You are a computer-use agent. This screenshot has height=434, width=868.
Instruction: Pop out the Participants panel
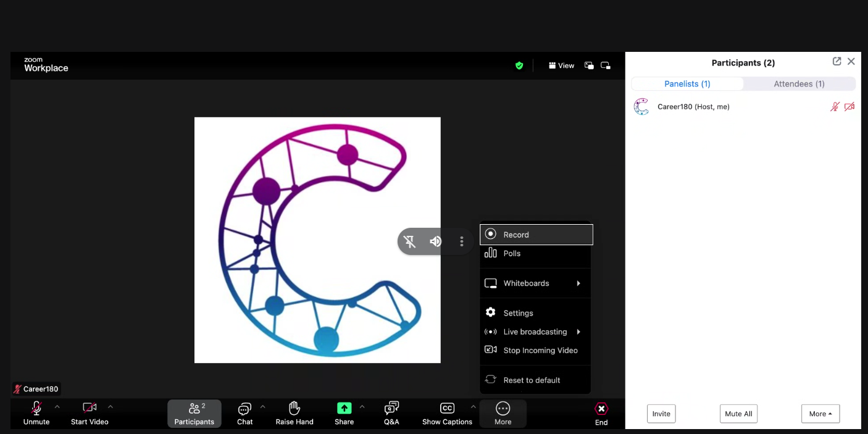(837, 62)
